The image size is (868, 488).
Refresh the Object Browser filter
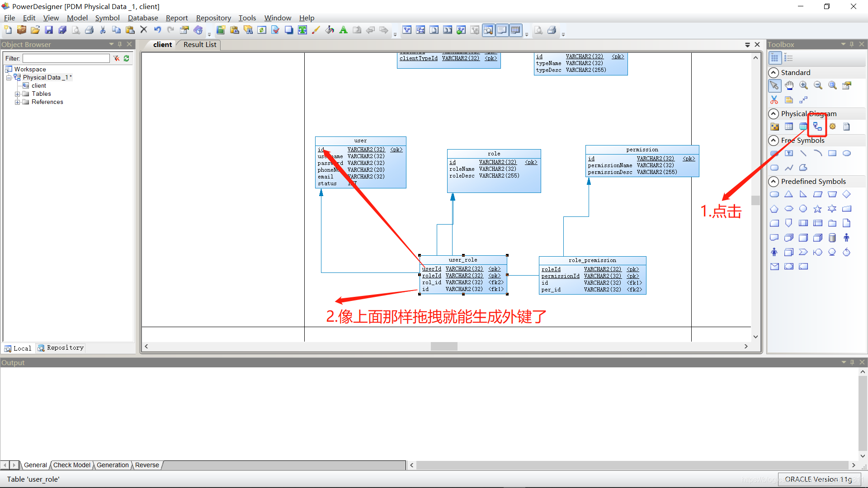tap(127, 58)
